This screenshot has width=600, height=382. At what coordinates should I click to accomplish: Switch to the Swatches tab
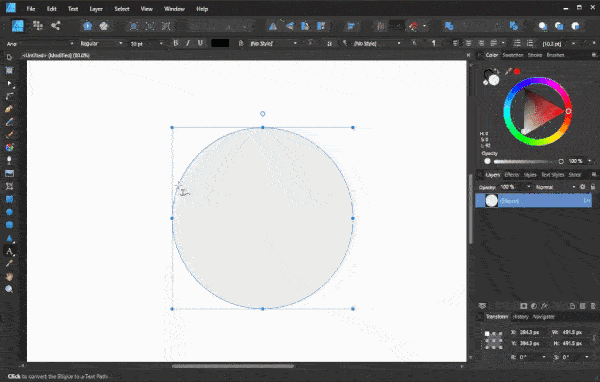click(512, 55)
